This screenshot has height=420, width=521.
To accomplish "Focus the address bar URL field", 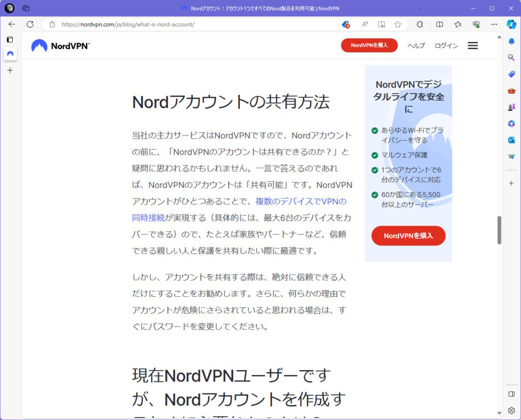I will tap(199, 24).
